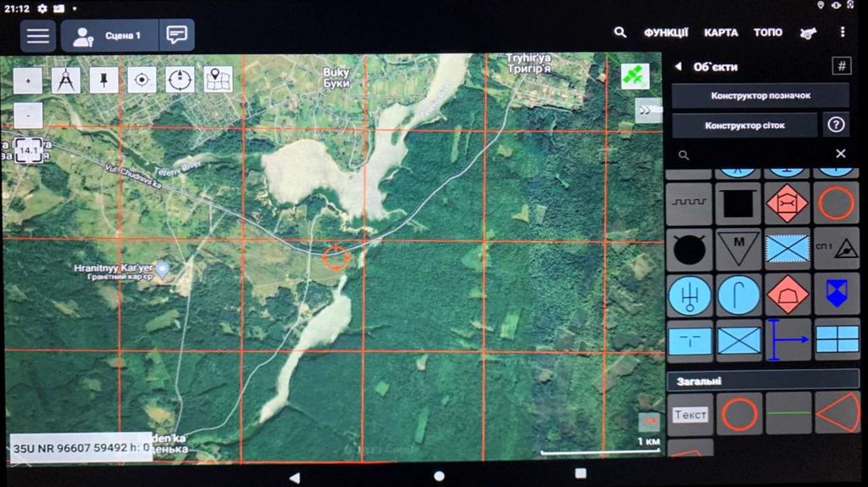
Task: Select the СП 1 triangle symbol
Action: coord(836,249)
